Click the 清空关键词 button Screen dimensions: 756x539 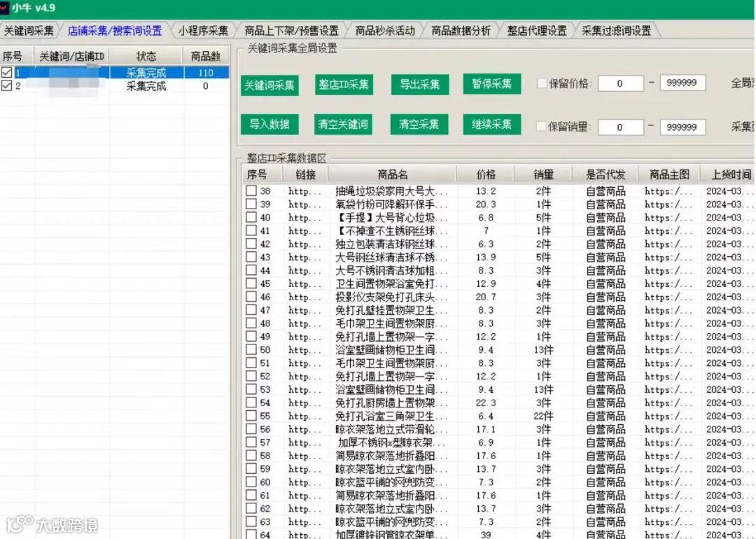tap(343, 125)
